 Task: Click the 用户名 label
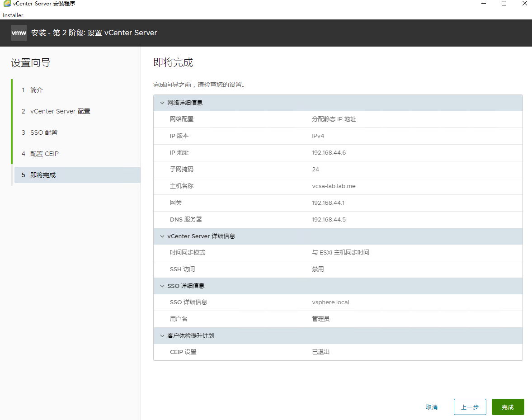[179, 319]
